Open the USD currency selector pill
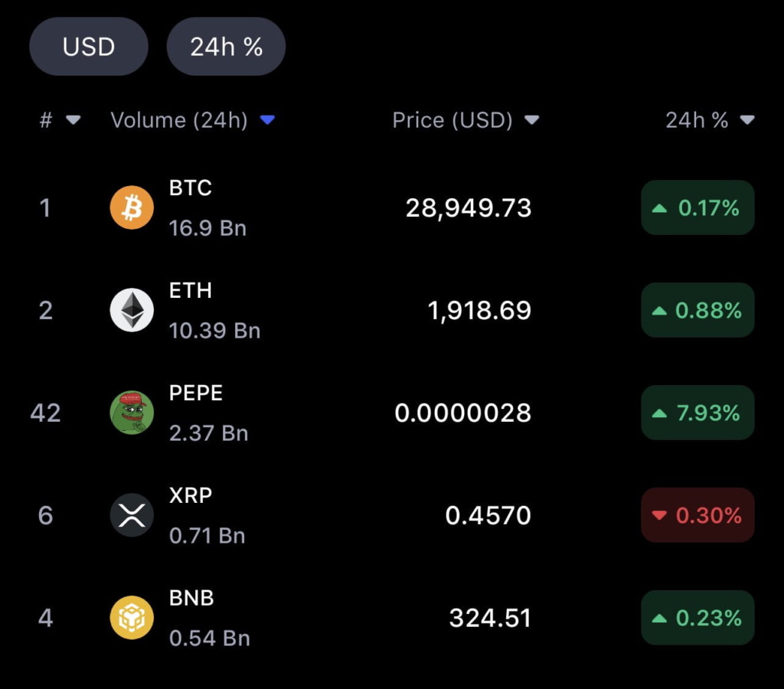Viewport: 784px width, 689px height. [x=89, y=47]
